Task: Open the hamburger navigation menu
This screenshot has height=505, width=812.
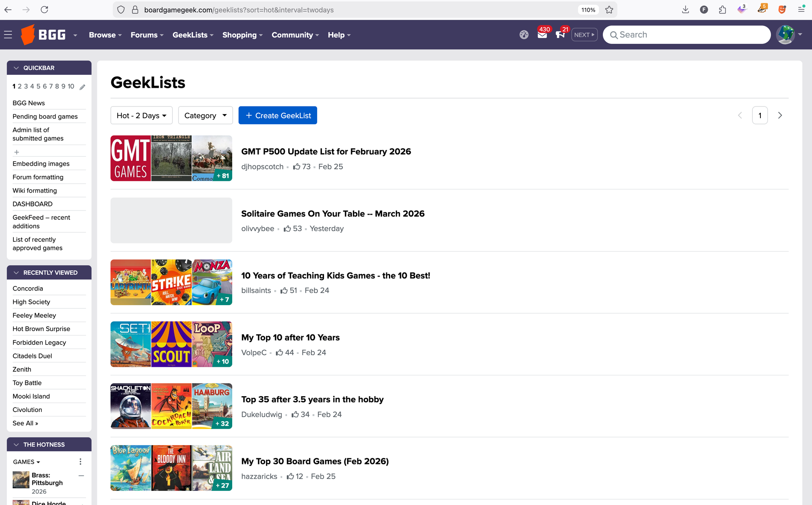Action: click(8, 35)
